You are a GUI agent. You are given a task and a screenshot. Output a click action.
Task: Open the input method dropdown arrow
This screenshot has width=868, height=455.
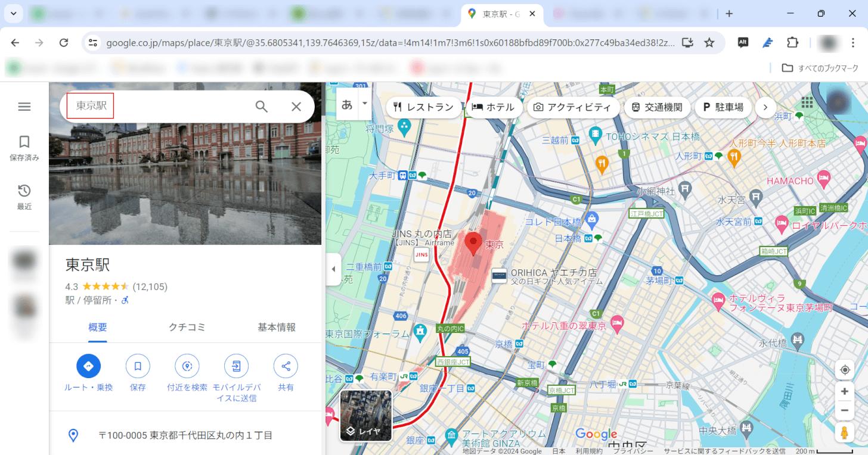coord(364,104)
